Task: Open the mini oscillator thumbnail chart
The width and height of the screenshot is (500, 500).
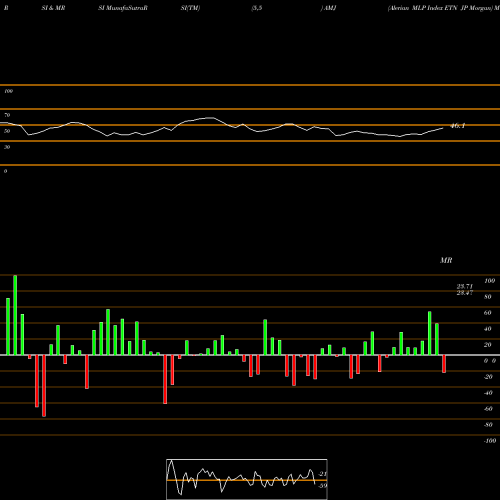Action: tap(247, 479)
